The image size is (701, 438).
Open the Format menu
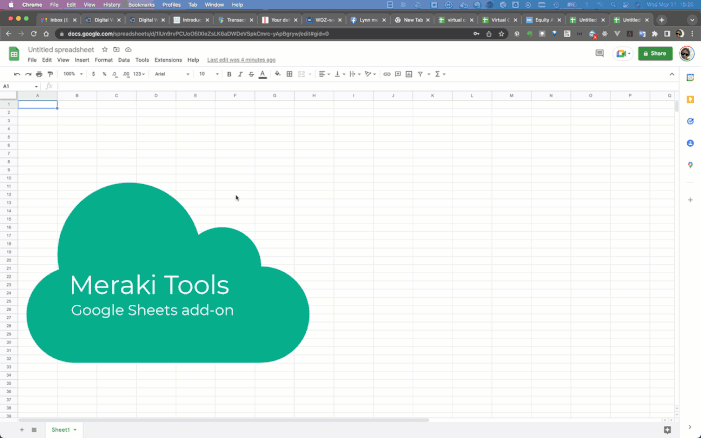103,60
